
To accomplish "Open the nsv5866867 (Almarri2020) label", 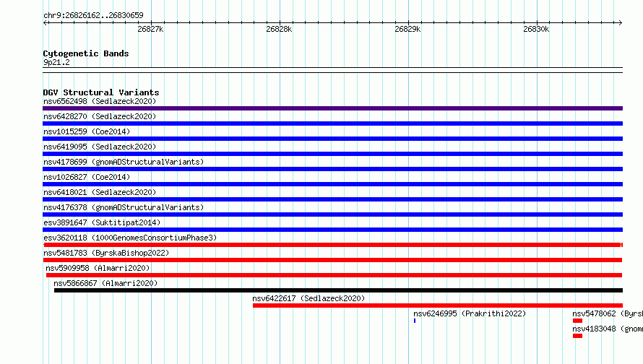I will [105, 283].
